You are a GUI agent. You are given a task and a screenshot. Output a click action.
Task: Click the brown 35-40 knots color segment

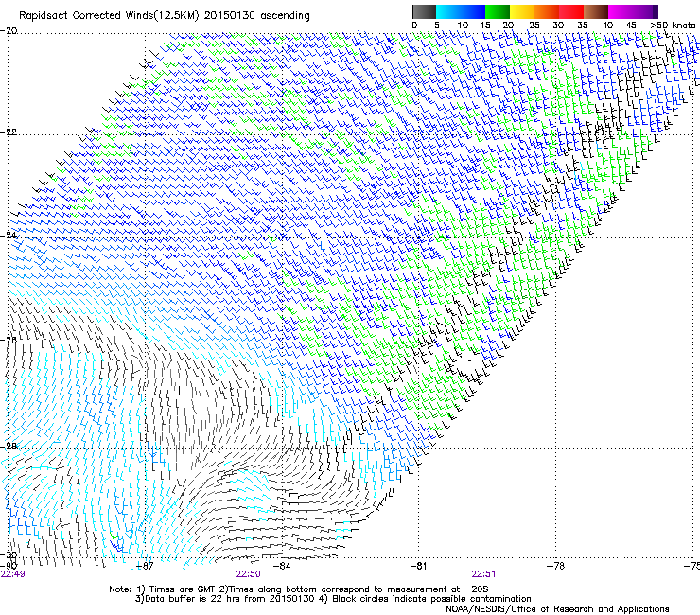click(596, 11)
